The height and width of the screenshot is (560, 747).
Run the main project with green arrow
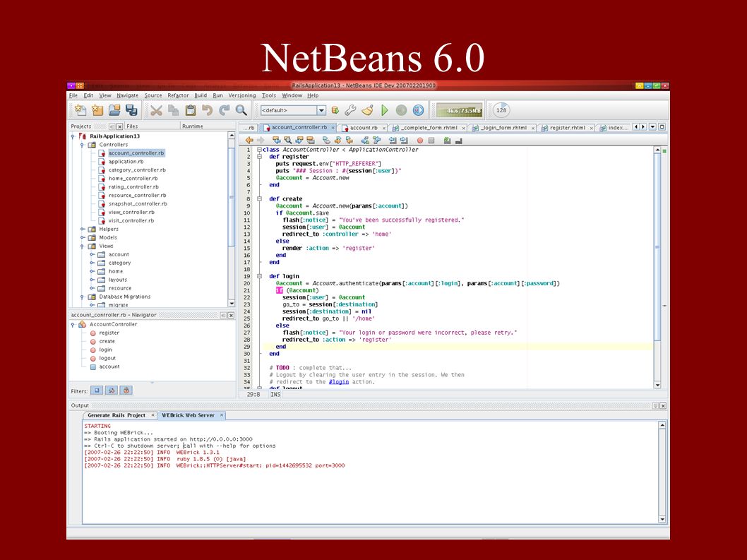click(x=385, y=111)
